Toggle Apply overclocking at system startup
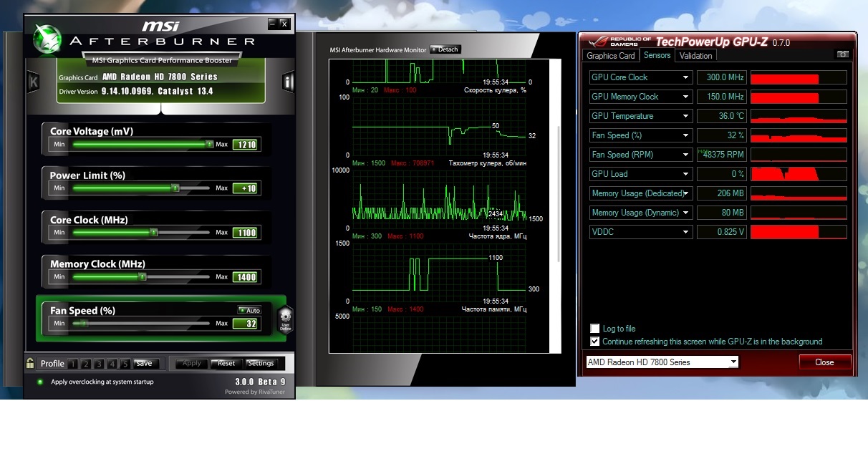868x464 pixels. tap(40, 382)
